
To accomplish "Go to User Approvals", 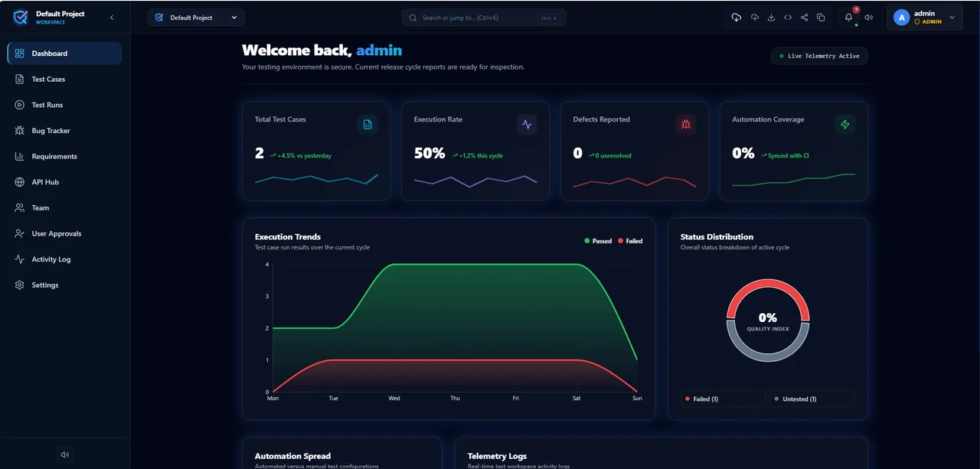I will pos(65,233).
